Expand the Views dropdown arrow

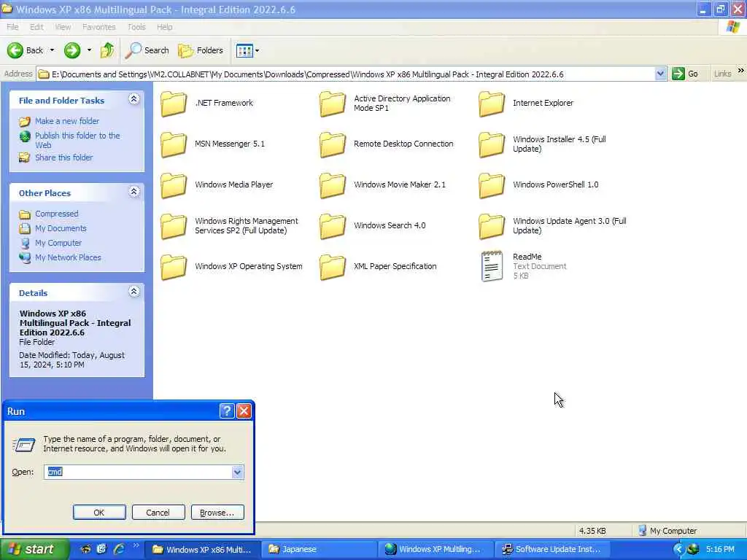click(x=258, y=50)
